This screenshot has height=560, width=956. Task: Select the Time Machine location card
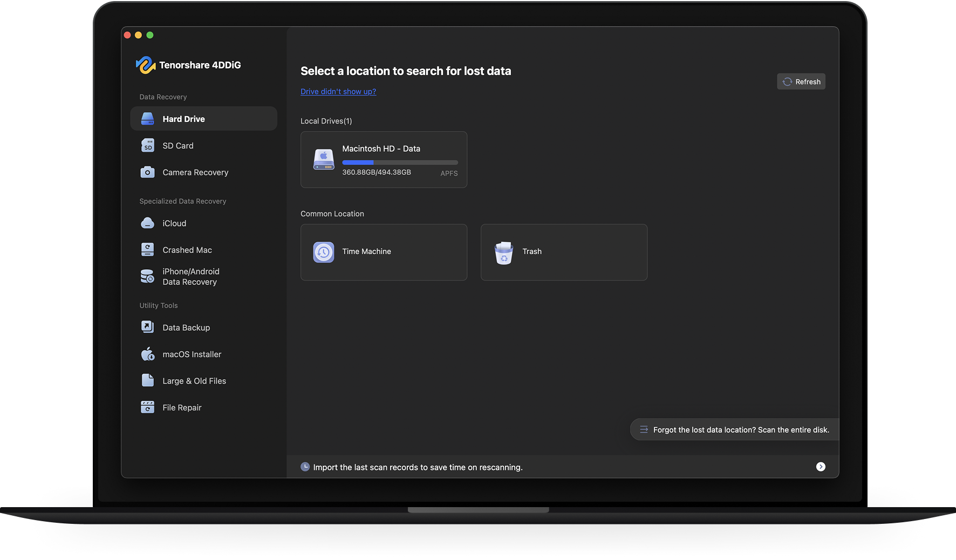[384, 252]
